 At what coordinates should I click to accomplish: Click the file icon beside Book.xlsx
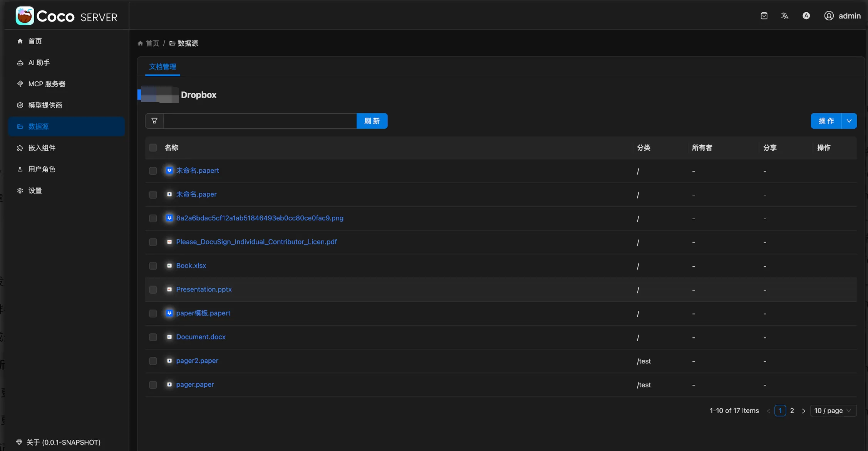pos(169,266)
